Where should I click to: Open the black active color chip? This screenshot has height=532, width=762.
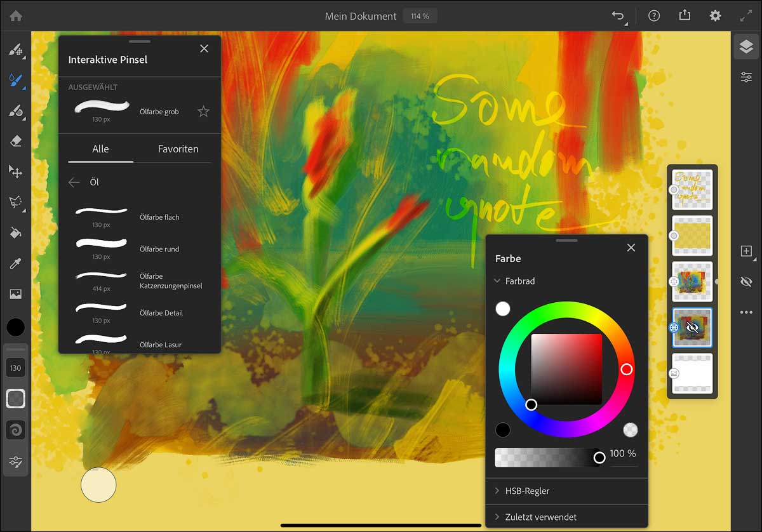click(x=16, y=327)
